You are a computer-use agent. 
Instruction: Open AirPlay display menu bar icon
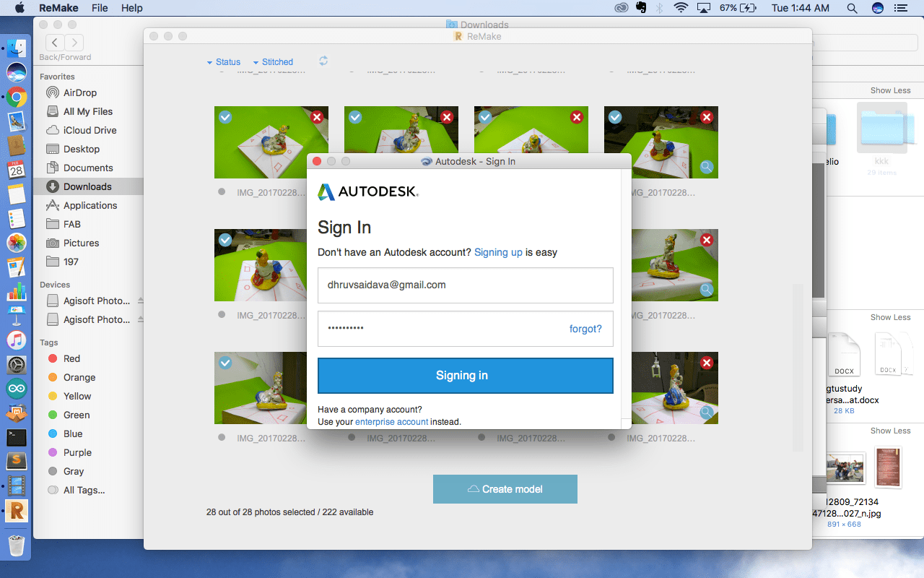[704, 8]
